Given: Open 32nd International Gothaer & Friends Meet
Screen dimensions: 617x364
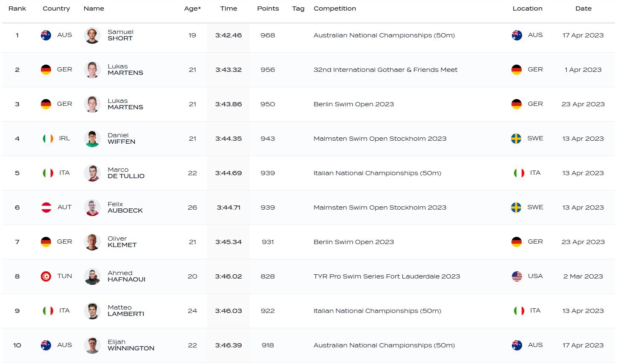Looking at the screenshot, I should tap(385, 70).
